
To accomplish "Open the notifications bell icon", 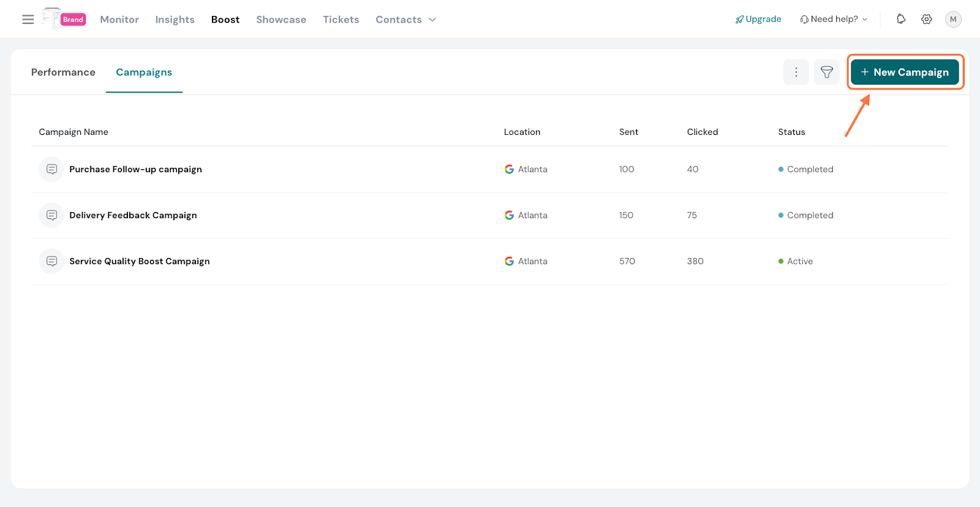I will point(900,19).
